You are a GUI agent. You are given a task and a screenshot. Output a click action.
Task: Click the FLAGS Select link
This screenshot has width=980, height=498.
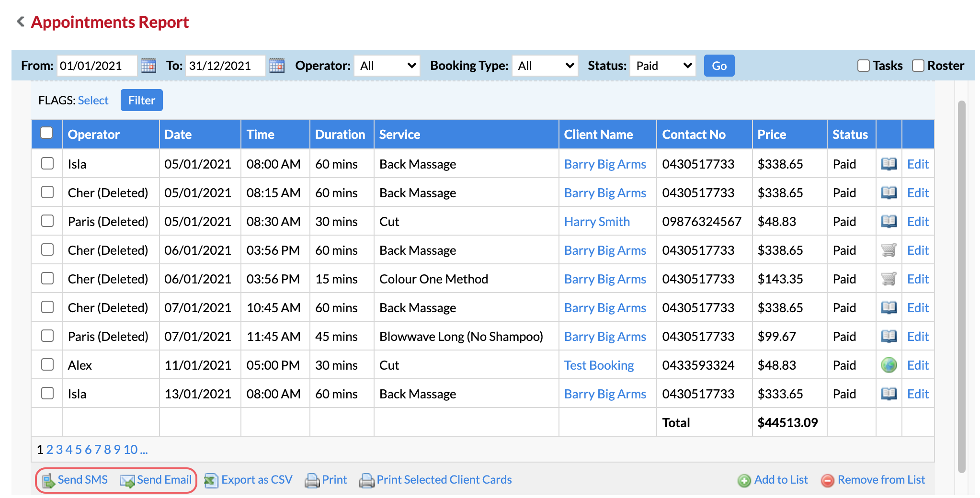point(93,101)
